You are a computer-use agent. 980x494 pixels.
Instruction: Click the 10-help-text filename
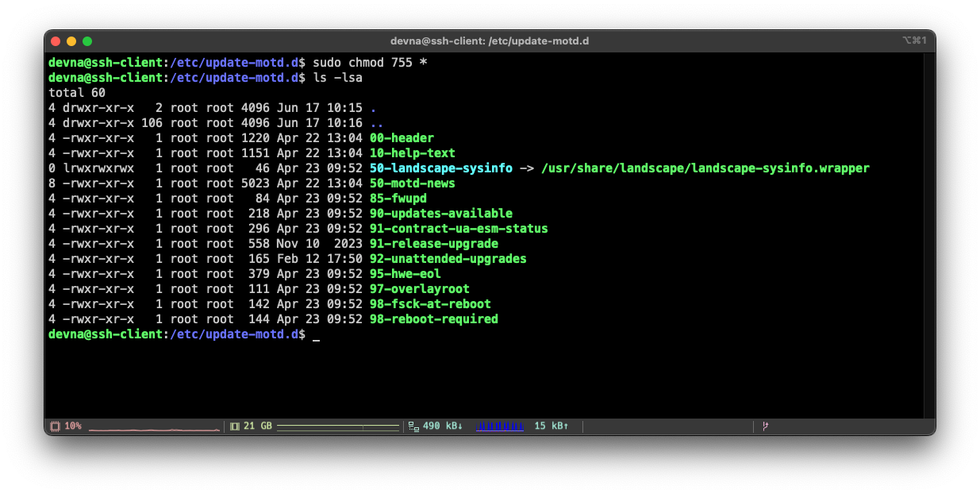pyautogui.click(x=413, y=153)
